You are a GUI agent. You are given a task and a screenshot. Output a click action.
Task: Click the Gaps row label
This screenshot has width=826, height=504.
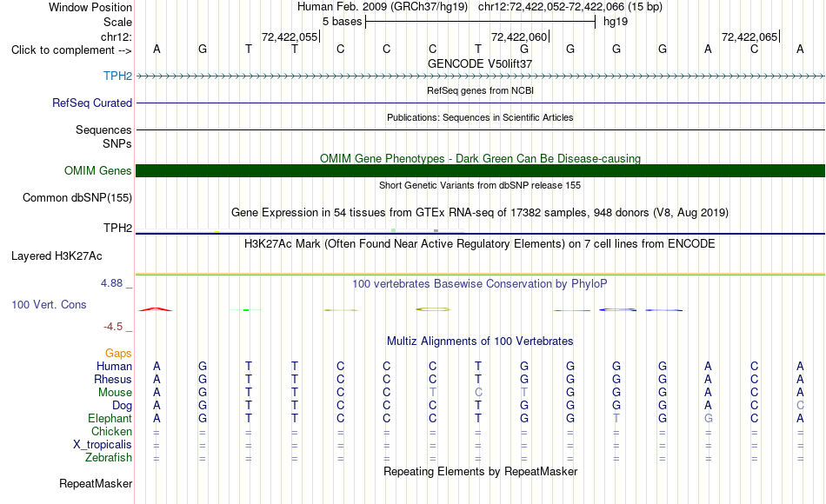[x=118, y=354]
